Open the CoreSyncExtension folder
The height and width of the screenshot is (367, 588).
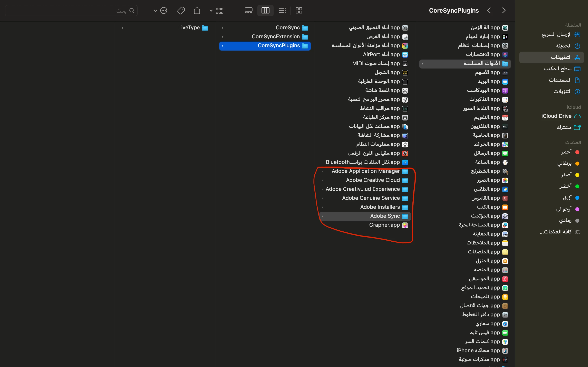[276, 37]
